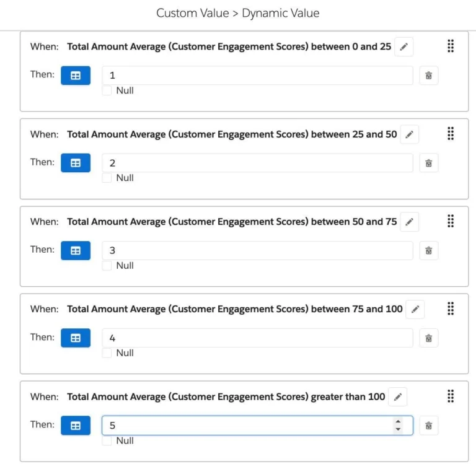The image size is (476, 464).
Task: Increment the value 5 using up stepper arrow
Action: 398,422
